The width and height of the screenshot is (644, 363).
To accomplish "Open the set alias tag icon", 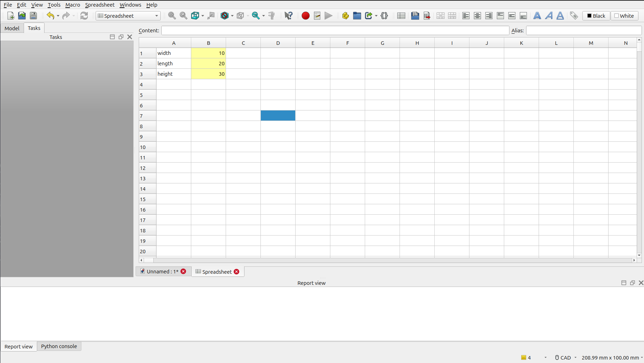I will [x=574, y=16].
